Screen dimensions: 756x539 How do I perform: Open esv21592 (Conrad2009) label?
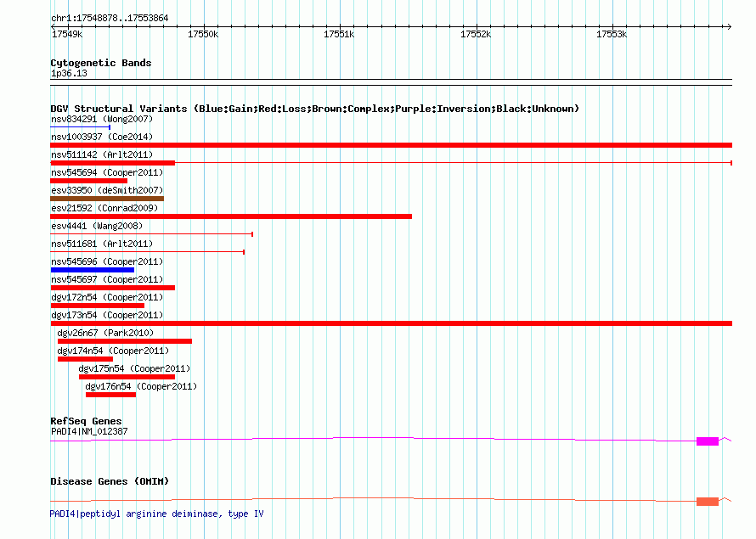click(x=104, y=208)
